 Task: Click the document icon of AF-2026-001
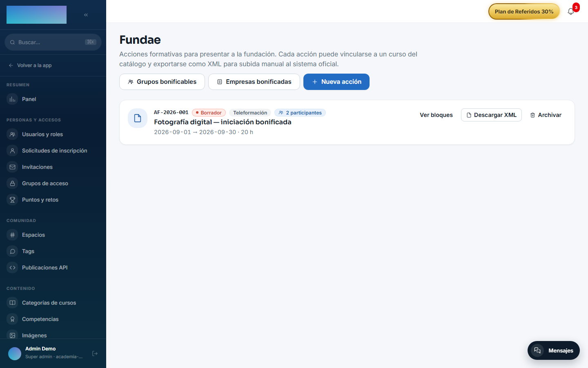pyautogui.click(x=138, y=118)
